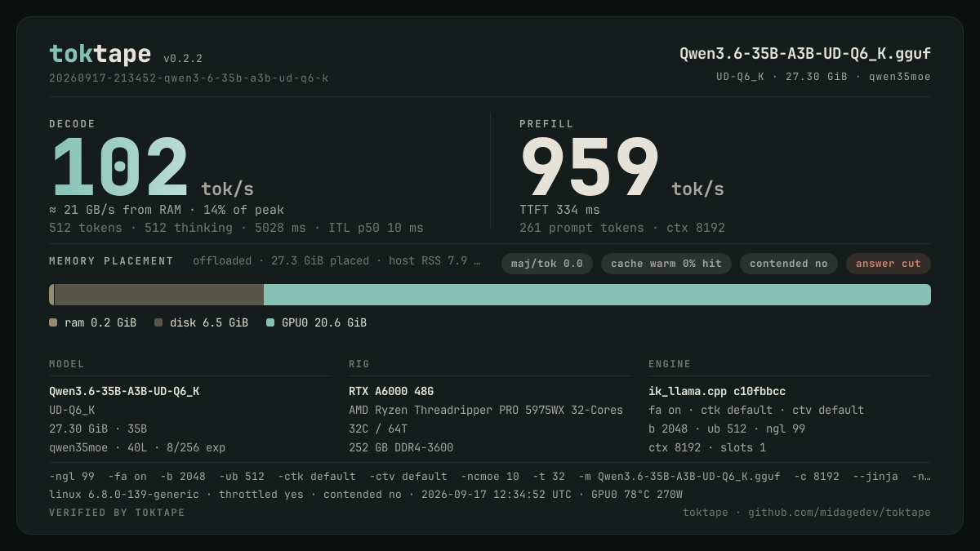Click 'AMD Ryzen Threadripper PRO 5975WX 32-Cores'
The height and width of the screenshot is (551, 980).
(x=486, y=411)
